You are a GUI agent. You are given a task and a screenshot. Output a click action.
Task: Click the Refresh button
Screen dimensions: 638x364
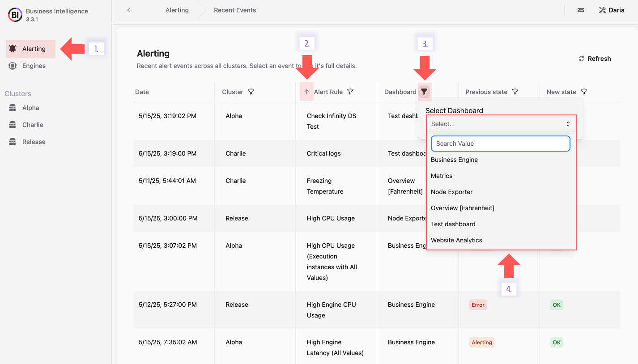coord(595,59)
